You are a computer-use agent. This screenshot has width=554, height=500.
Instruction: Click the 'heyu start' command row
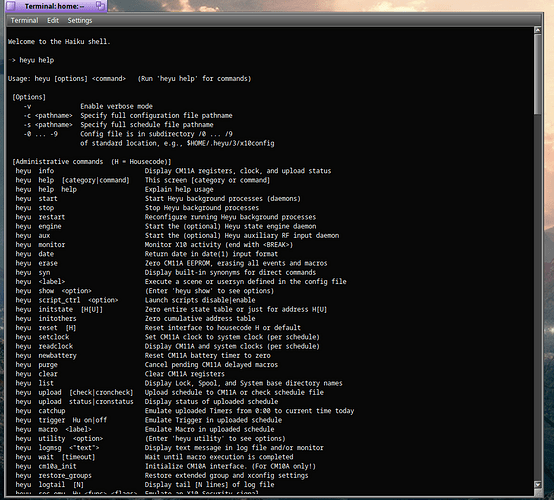[x=158, y=199]
